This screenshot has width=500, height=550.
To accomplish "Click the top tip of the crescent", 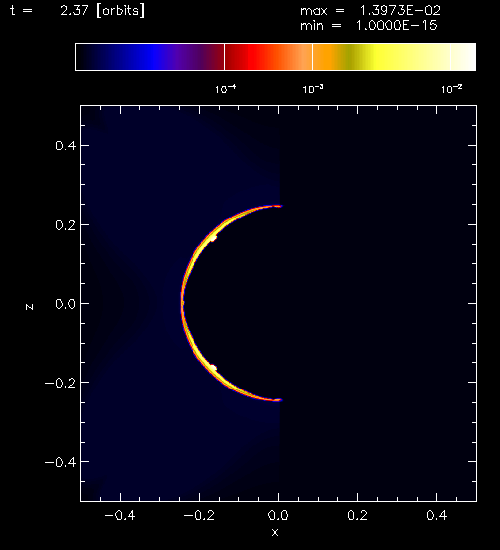I will tap(279, 206).
